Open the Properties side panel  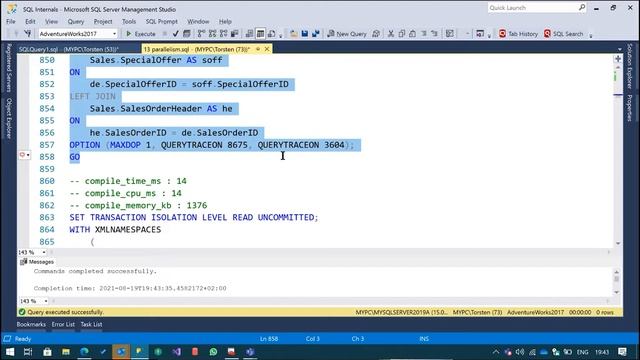click(x=630, y=108)
